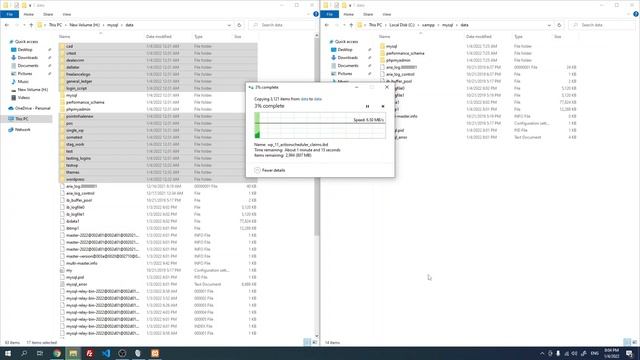Pause the file copy operation

coord(367,106)
